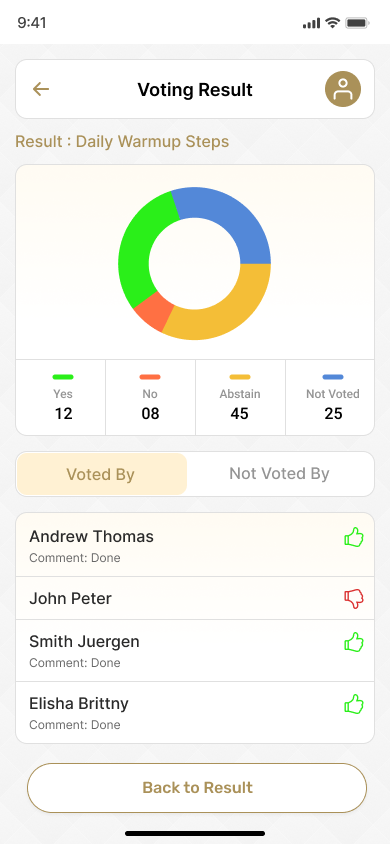Screen dimensions: 390x844
Task: Select the blue Not Voted legend swatch
Action: pos(333,377)
